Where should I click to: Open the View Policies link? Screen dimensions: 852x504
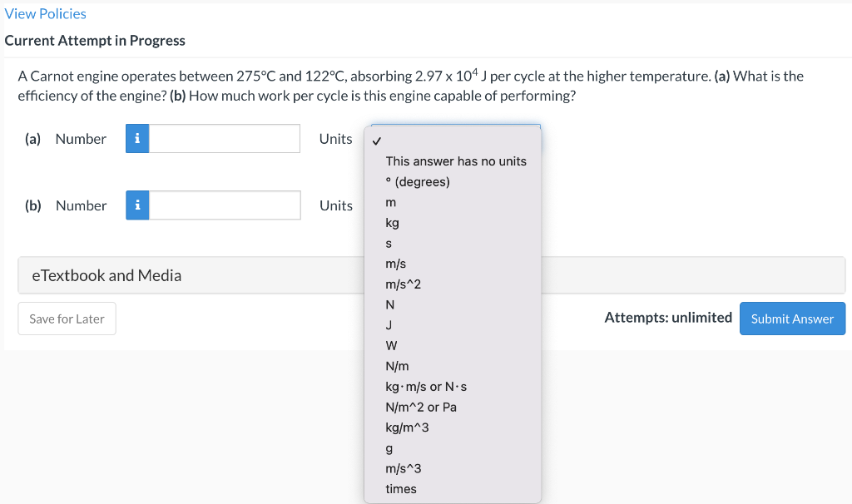[x=45, y=13]
